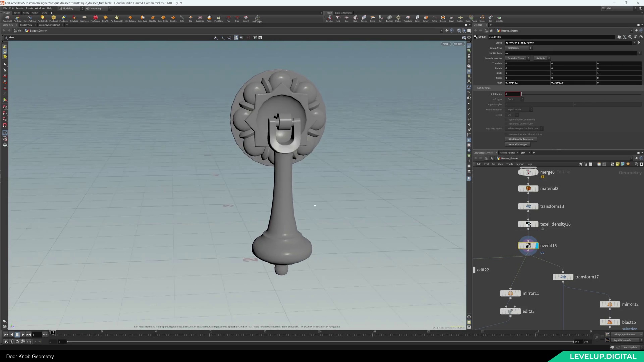This screenshot has height=362, width=644.
Task: Click the Group field with primitive ranges
Action: tap(569, 43)
